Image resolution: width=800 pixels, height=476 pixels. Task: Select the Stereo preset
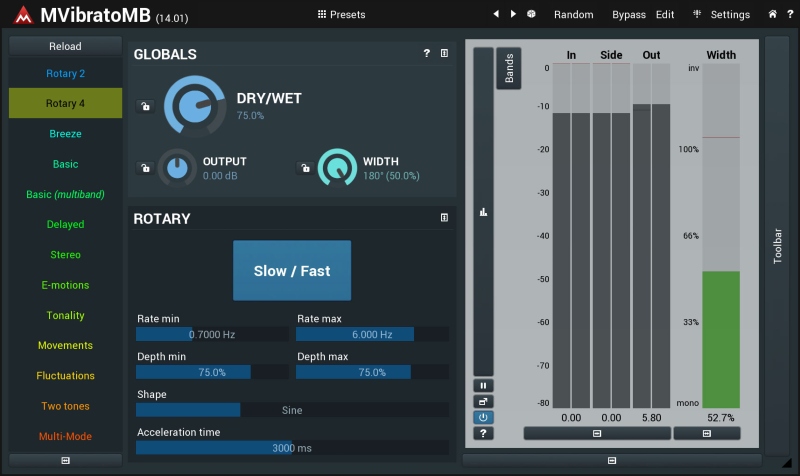(65, 255)
